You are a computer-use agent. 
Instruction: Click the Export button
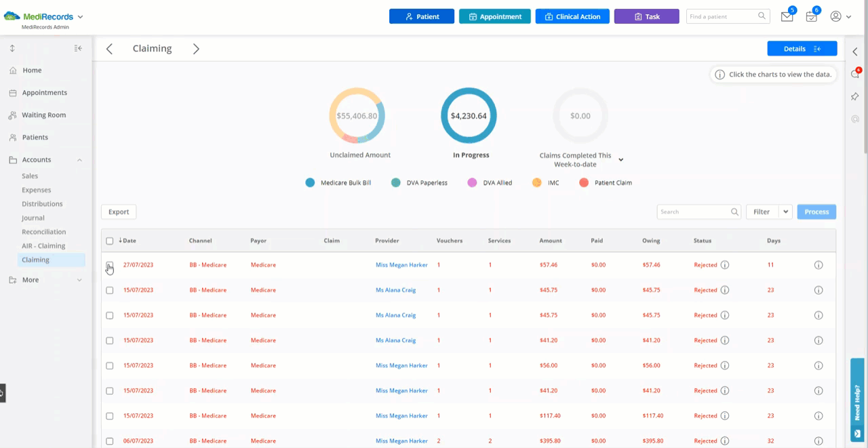[119, 212]
